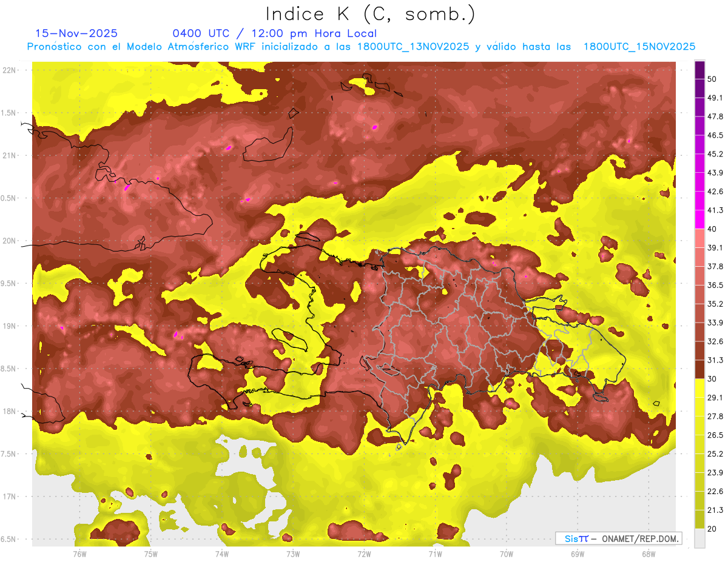728x562 pixels.
Task: Click the colorbar value label 30
Action: click(712, 379)
